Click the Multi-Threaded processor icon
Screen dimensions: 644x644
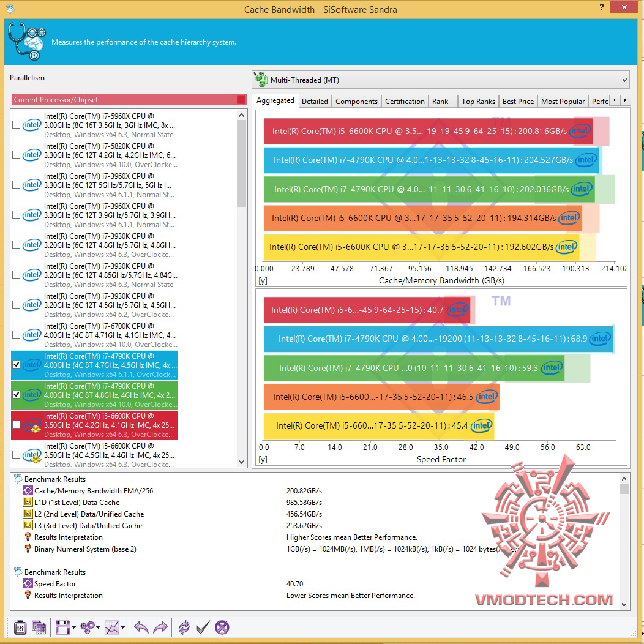click(261, 80)
